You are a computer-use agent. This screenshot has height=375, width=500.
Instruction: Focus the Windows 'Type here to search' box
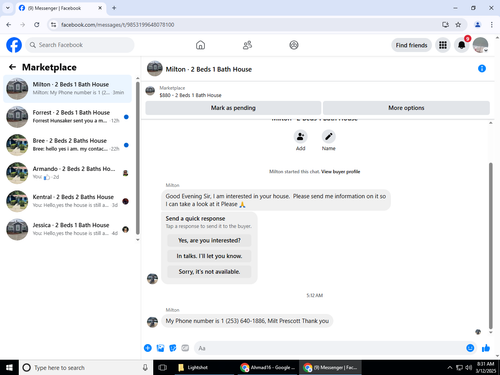pos(86,367)
